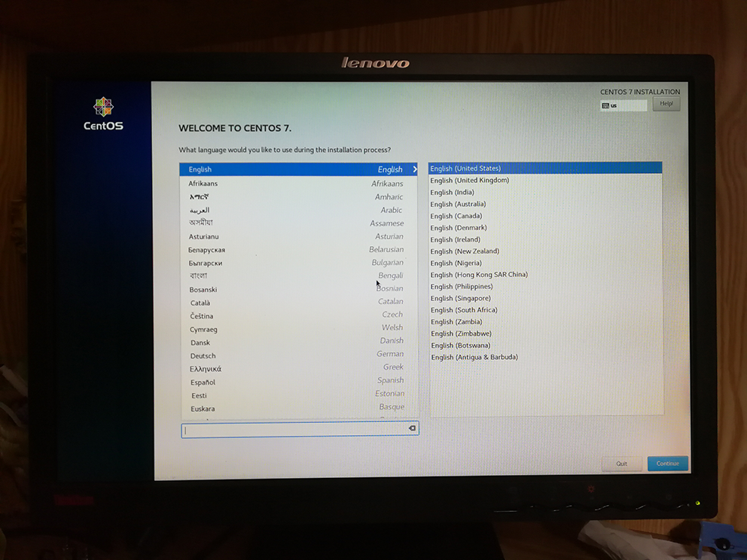Screen dimensions: 747x560
Task: Pick Bulgarian language row
Action: (x=298, y=263)
